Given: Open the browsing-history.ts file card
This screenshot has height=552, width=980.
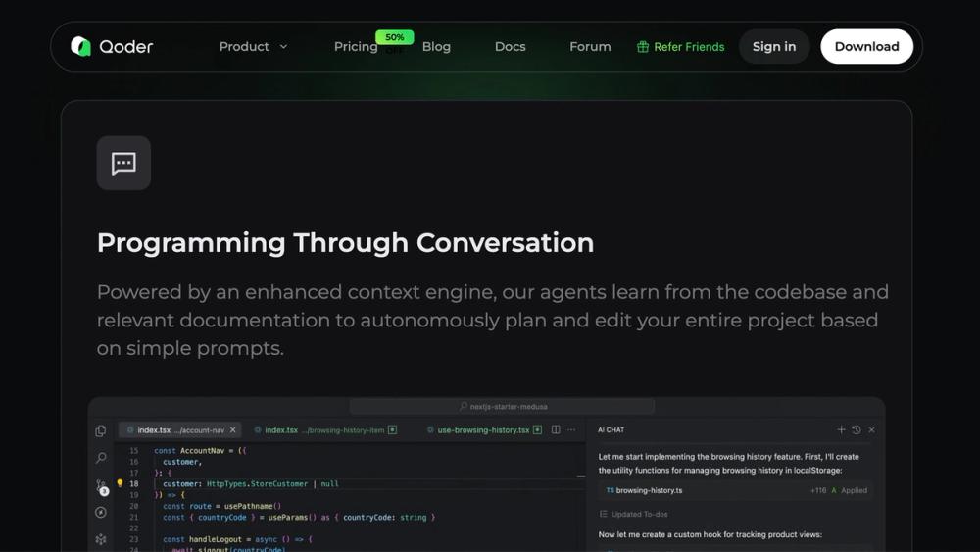Looking at the screenshot, I should pyautogui.click(x=736, y=491).
